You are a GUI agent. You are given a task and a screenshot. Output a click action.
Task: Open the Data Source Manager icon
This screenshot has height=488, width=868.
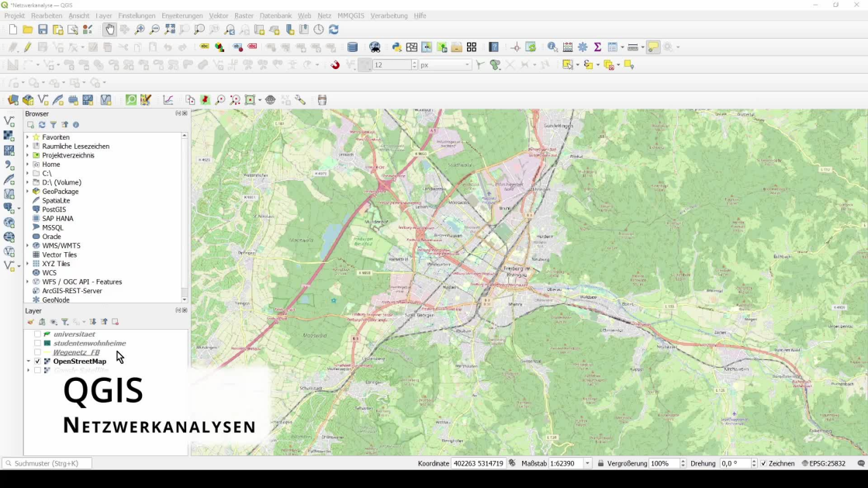pos(12,100)
